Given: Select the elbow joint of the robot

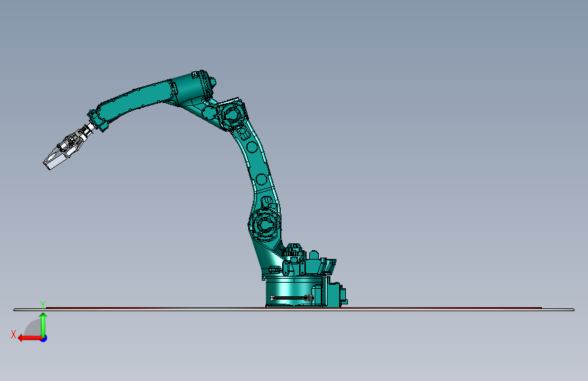Looking at the screenshot, I should point(232,115).
